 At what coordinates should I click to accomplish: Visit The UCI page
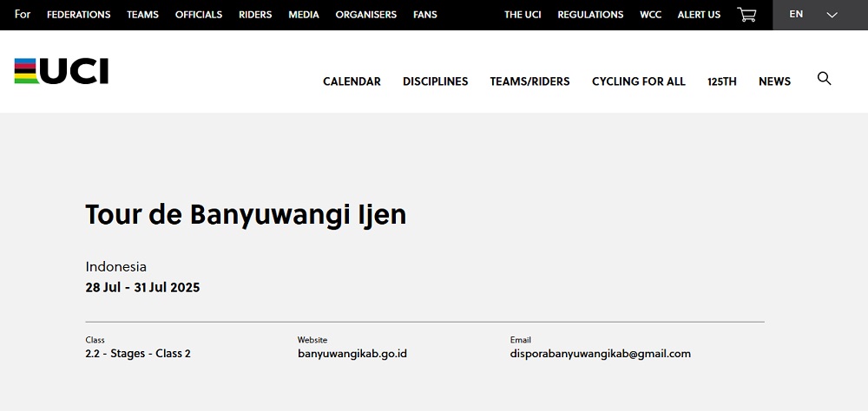(x=523, y=15)
